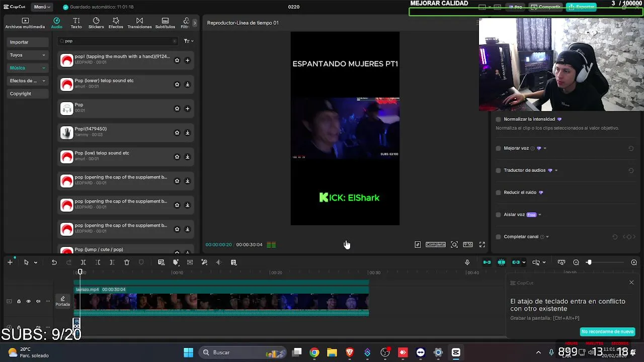Click No recordarme de nuevo
This screenshot has width=644, height=362.
tap(607, 332)
